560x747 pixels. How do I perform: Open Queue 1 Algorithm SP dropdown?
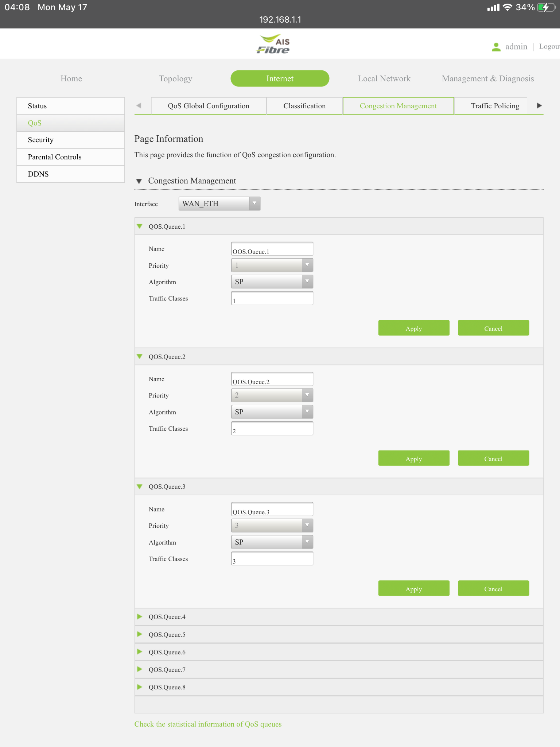click(272, 282)
